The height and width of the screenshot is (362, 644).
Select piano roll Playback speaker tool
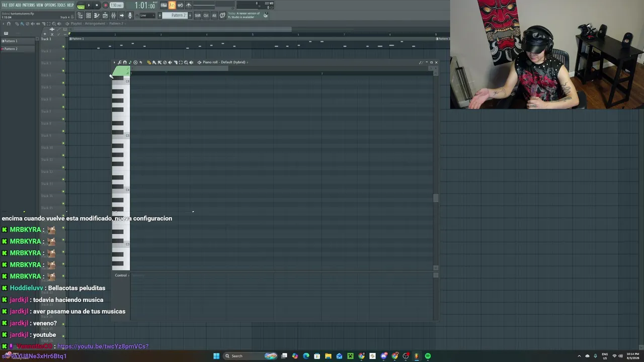[191, 62]
